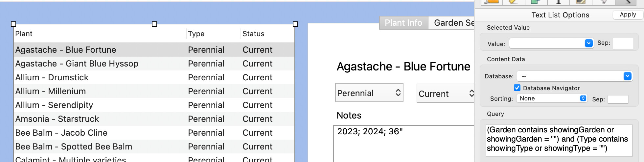Select the Allium - Millenium row
644x162 pixels.
coord(154,91)
